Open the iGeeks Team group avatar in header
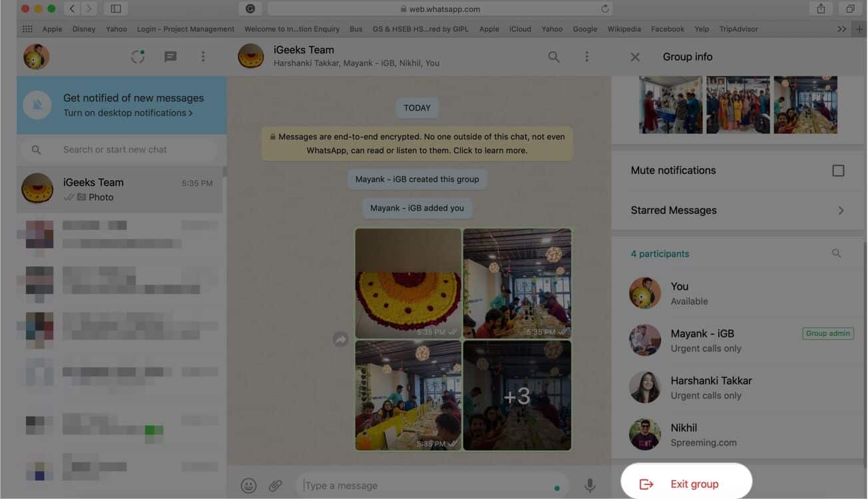The width and height of the screenshot is (868, 499). click(251, 57)
